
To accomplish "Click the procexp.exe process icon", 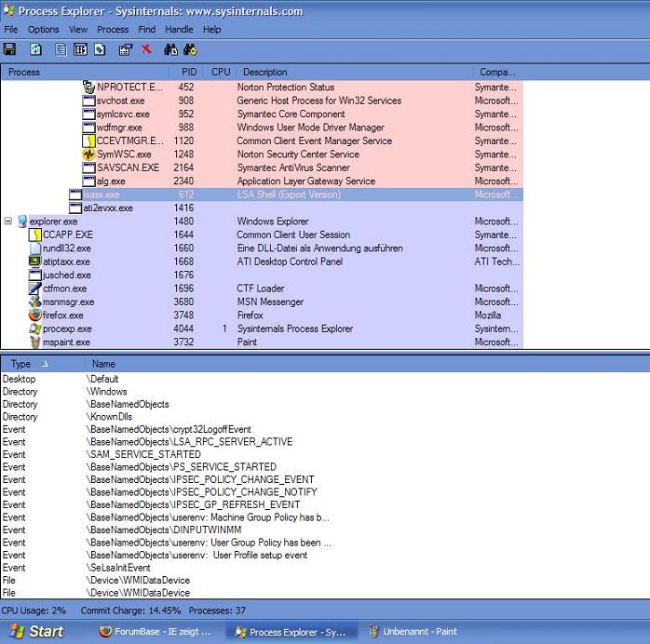I will [x=34, y=329].
